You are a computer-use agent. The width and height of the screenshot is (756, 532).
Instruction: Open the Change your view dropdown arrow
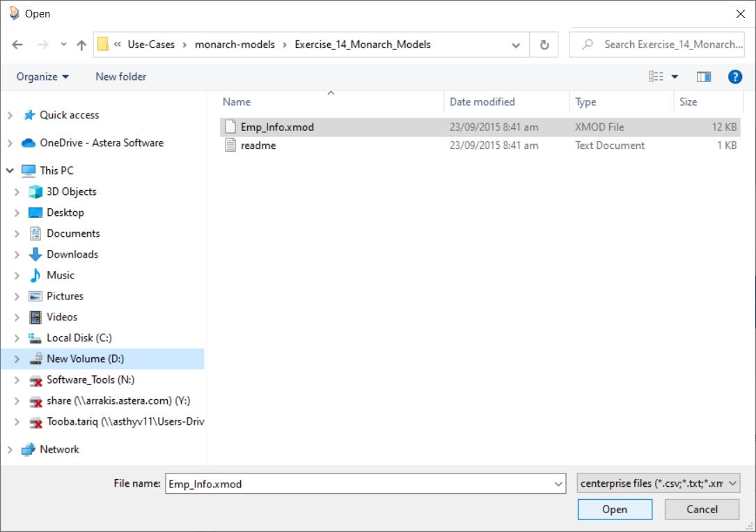tap(675, 77)
